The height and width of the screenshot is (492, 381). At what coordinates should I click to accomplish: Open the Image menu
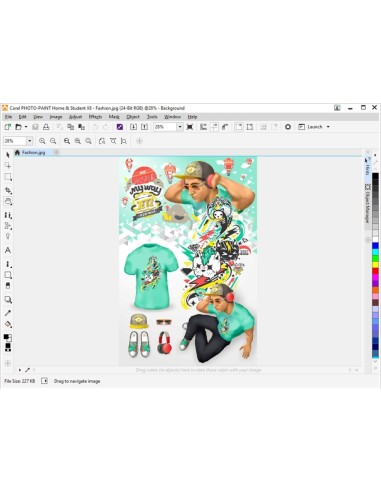pyautogui.click(x=56, y=117)
